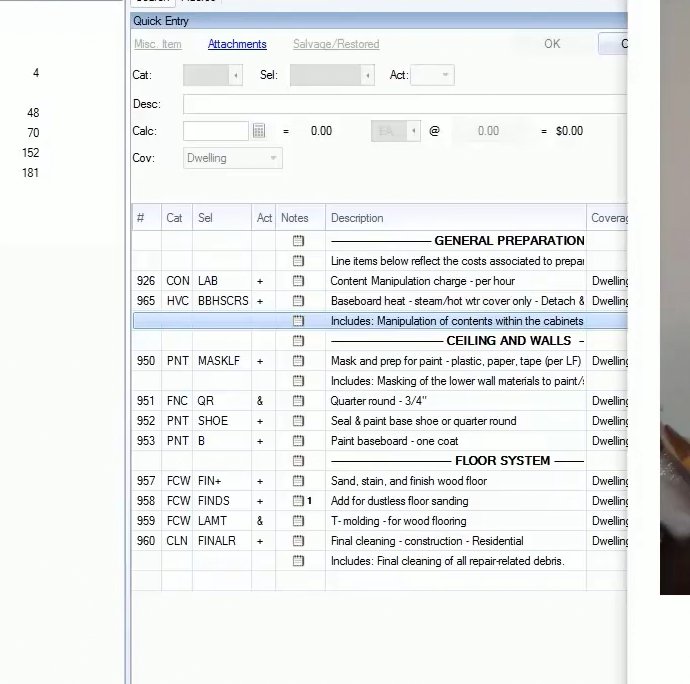Screen dimensions: 690x684
Task: Select 'Baseboard heat - steam/hot wtr cover only' description
Action: coord(457,301)
